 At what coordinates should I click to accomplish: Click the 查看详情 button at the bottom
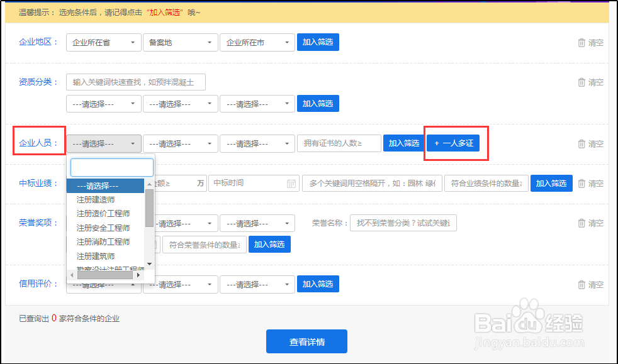[x=308, y=341]
